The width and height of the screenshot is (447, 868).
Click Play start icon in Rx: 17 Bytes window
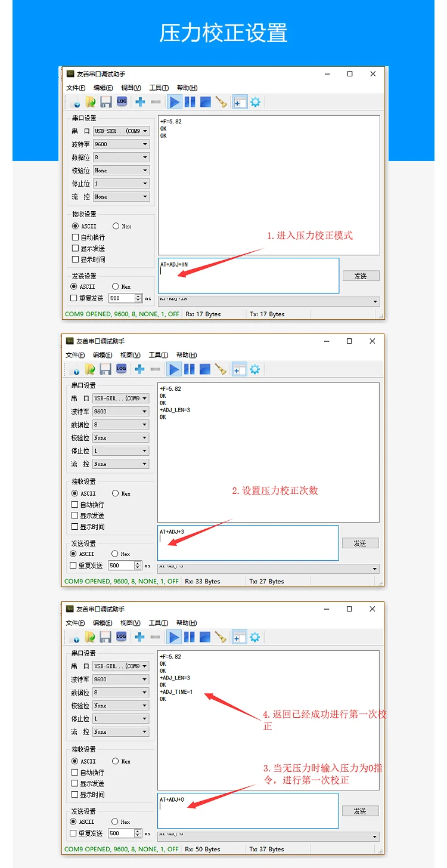pos(175,102)
